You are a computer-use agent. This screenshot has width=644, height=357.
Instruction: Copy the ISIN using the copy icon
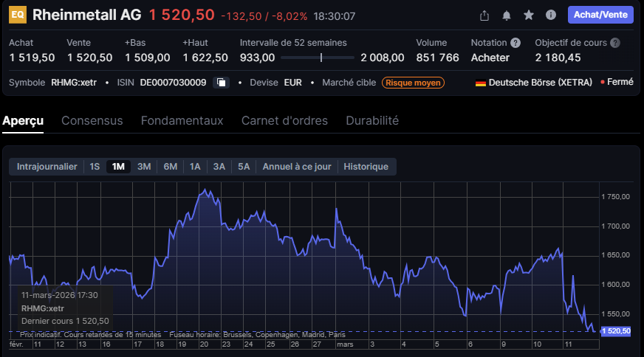[221, 83]
